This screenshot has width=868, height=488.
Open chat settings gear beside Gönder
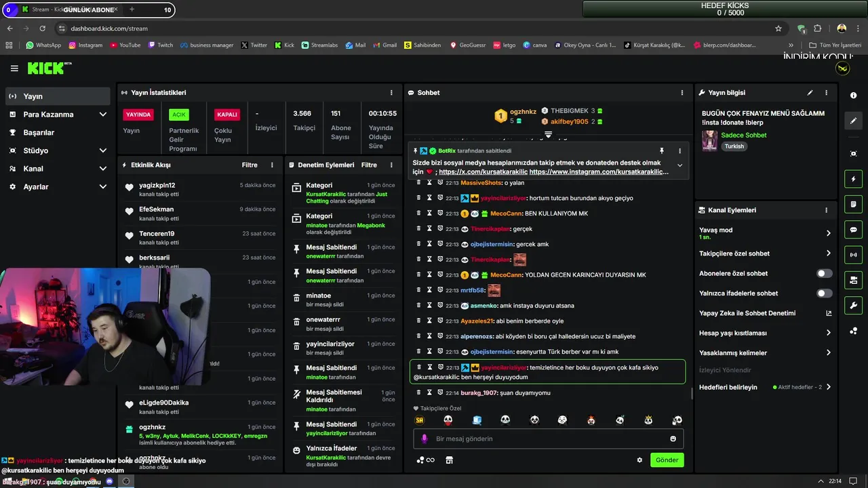pos(639,460)
